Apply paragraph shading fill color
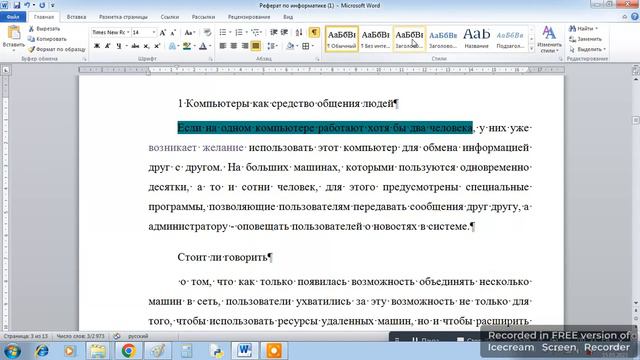Viewport: 640px width, 360px height. pos(290,46)
